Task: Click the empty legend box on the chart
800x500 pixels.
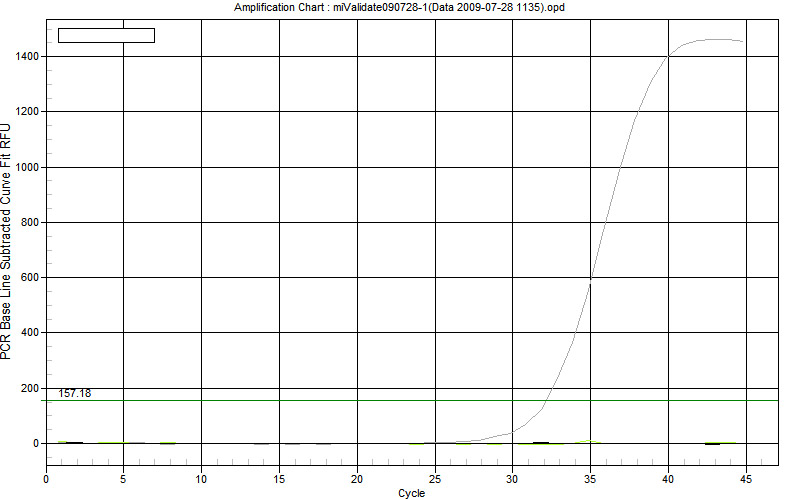Action: pos(107,35)
